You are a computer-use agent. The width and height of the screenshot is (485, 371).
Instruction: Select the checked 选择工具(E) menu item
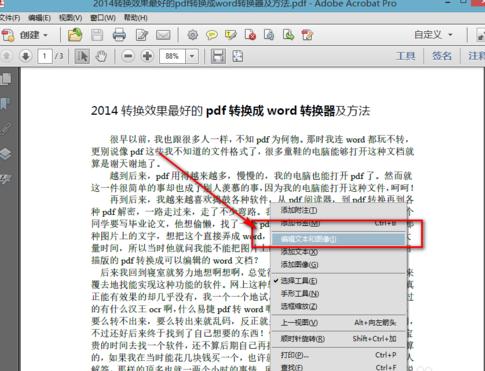(x=339, y=281)
